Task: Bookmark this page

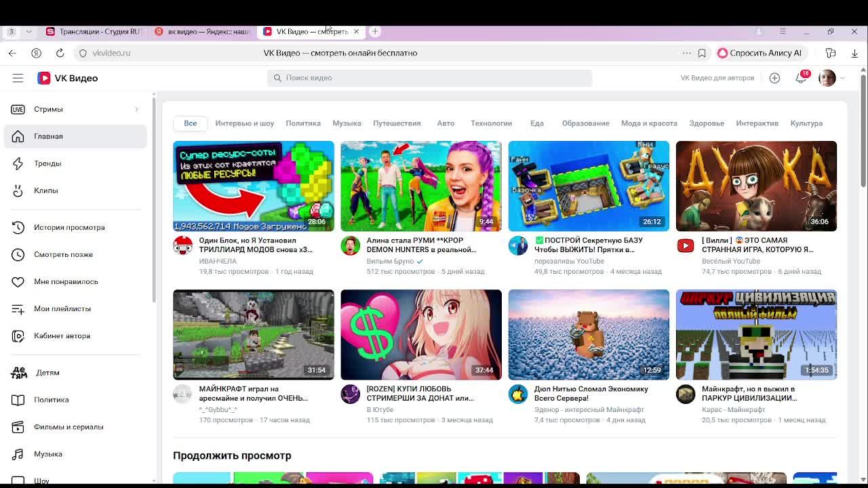Action: [x=702, y=53]
